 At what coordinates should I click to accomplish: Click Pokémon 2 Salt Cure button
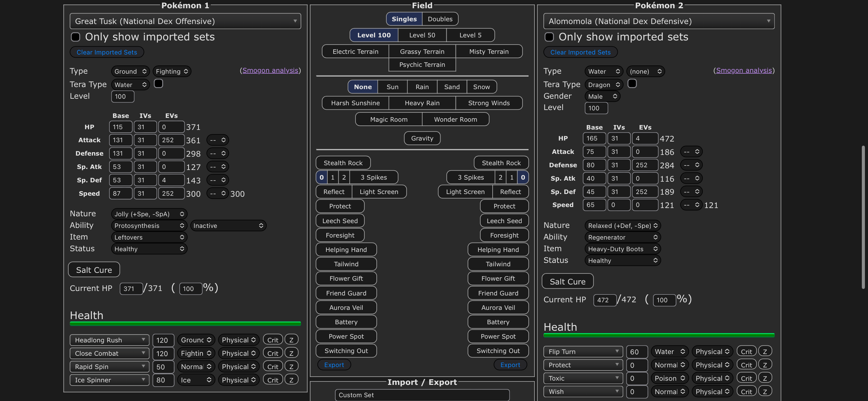coord(568,281)
